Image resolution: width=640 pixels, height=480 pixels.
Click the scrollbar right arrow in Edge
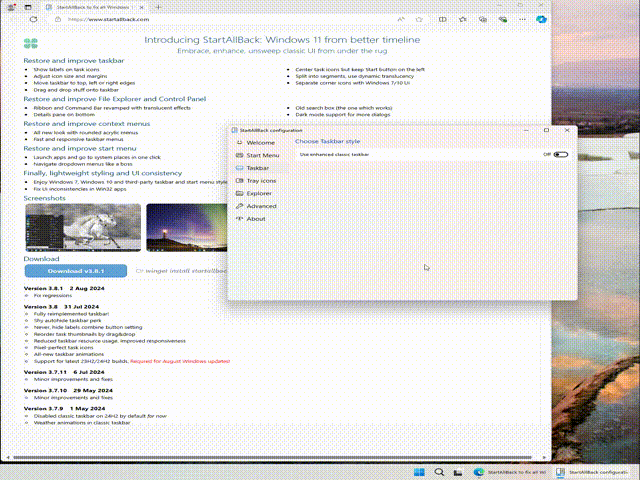click(544, 457)
